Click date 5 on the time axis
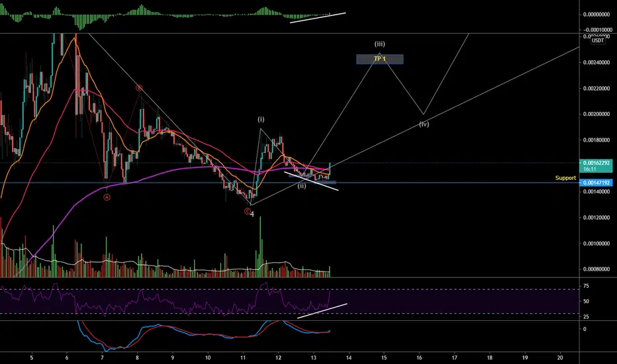The height and width of the screenshot is (364, 617). pyautogui.click(x=32, y=357)
